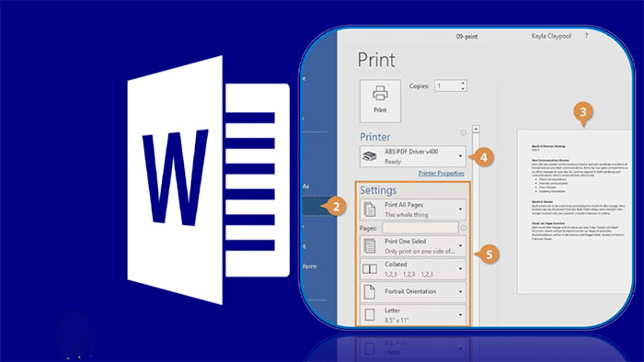Decrease copies with the down arrow

(463, 88)
